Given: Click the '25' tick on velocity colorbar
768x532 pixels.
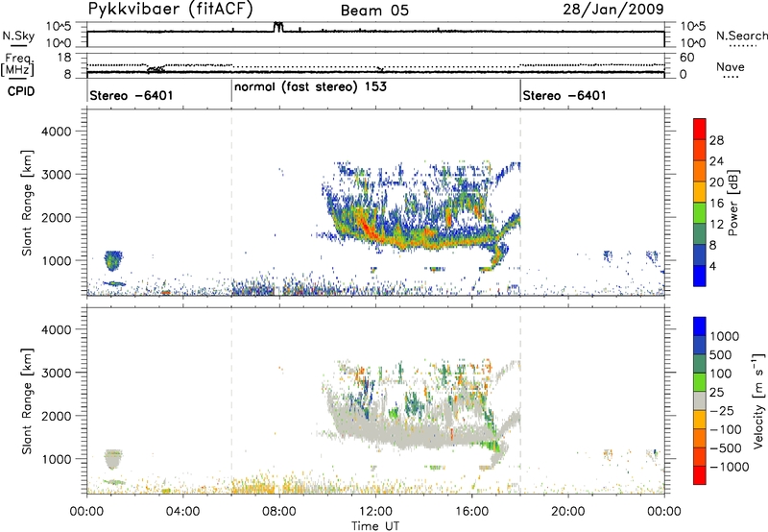Looking at the screenshot, I should click(x=716, y=392).
